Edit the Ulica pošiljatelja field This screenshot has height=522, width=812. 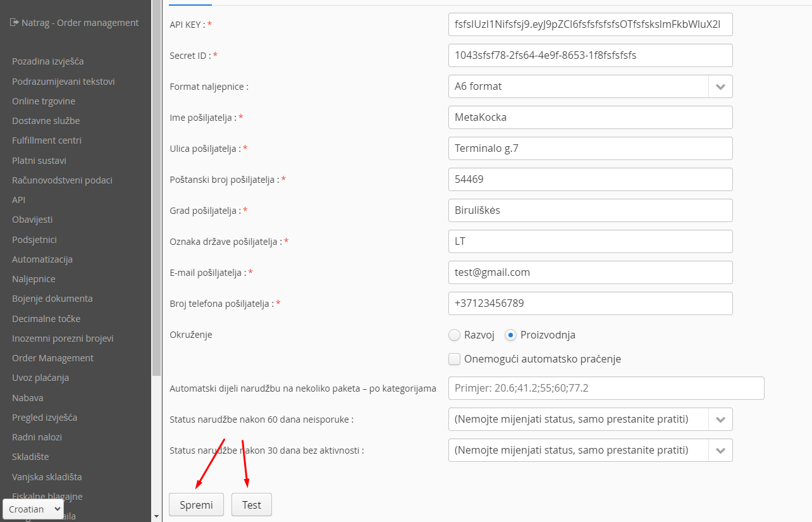tap(590, 148)
